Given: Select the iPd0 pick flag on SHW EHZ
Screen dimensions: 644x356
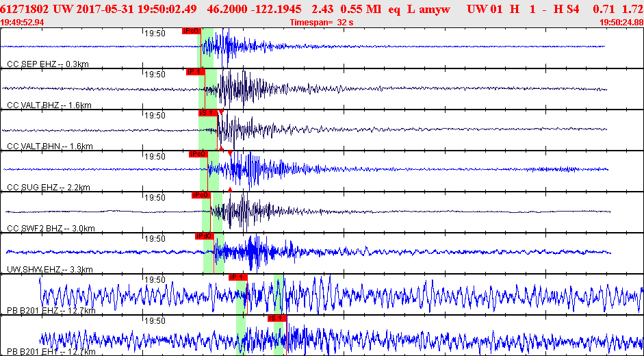Looking at the screenshot, I should (x=204, y=236).
